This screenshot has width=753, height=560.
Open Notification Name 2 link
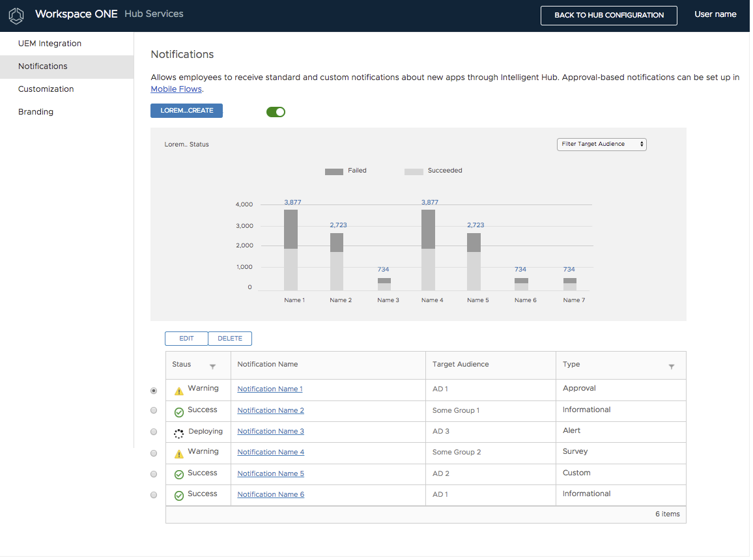click(270, 410)
